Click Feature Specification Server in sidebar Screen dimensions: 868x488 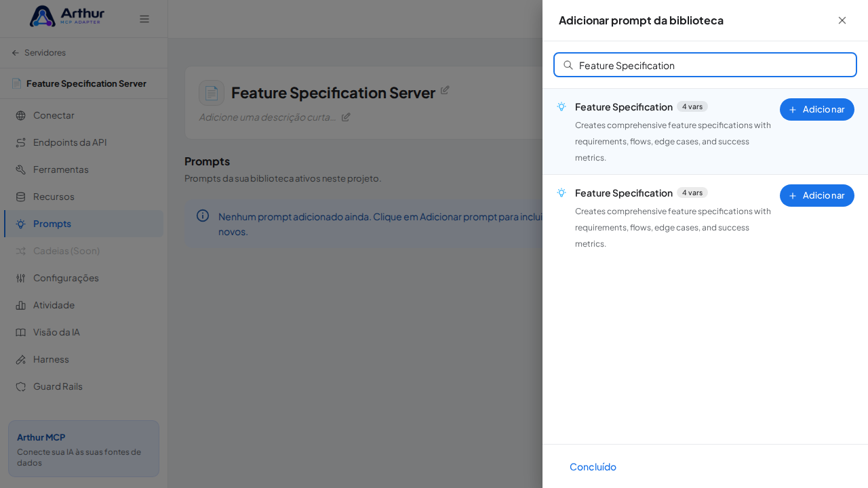(86, 83)
